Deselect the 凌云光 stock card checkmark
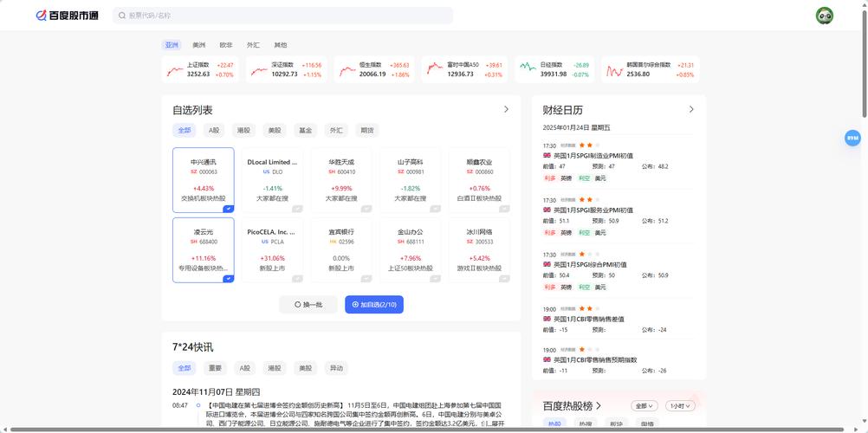 (x=228, y=278)
